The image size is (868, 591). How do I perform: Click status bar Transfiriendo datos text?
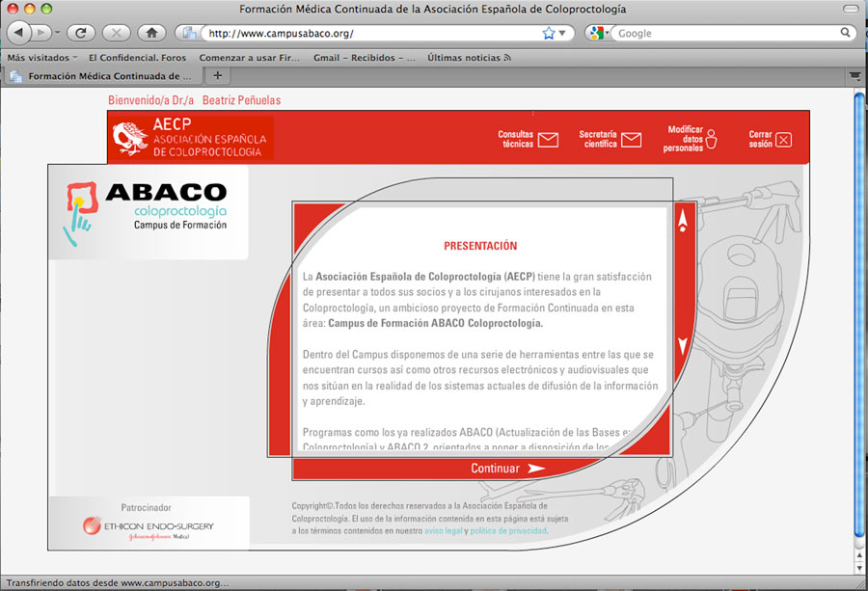click(118, 582)
